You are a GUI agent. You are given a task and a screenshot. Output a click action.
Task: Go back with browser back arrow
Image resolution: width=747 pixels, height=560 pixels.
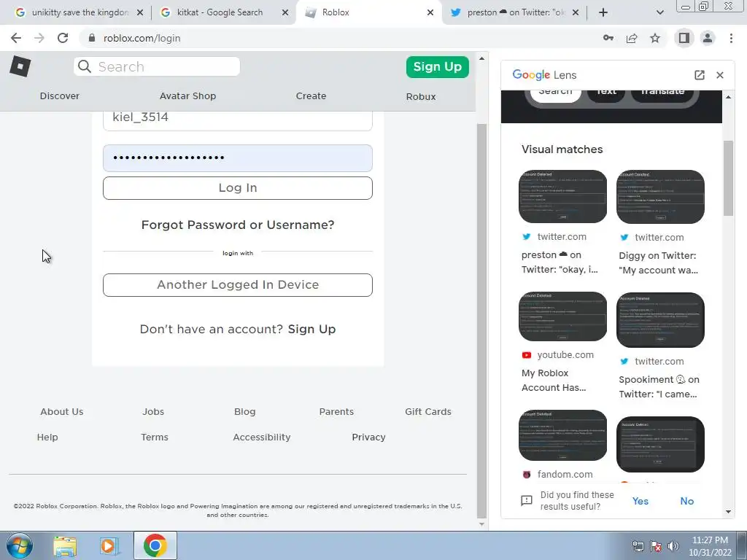click(16, 38)
